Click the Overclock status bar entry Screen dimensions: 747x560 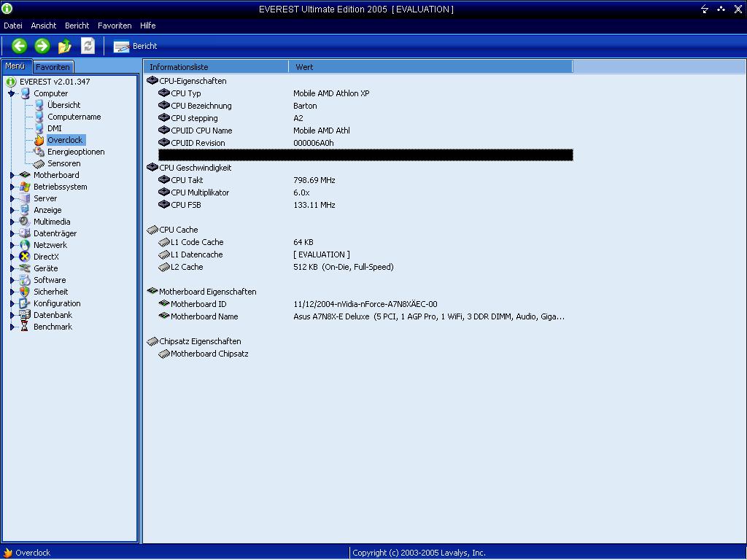point(27,553)
